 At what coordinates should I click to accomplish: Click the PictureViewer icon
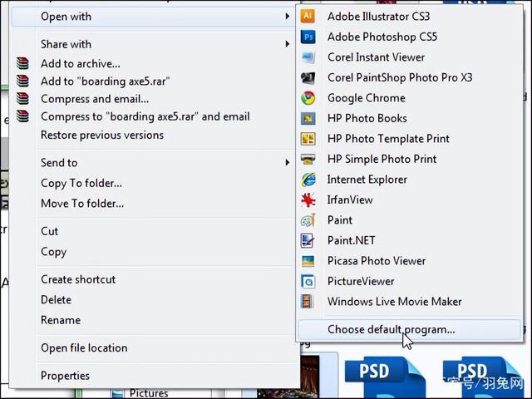click(x=308, y=281)
